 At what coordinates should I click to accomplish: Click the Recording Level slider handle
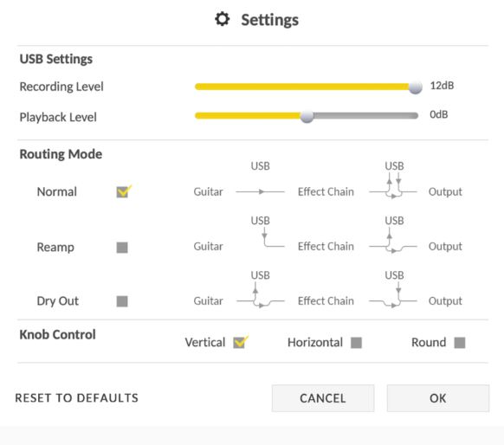point(416,87)
